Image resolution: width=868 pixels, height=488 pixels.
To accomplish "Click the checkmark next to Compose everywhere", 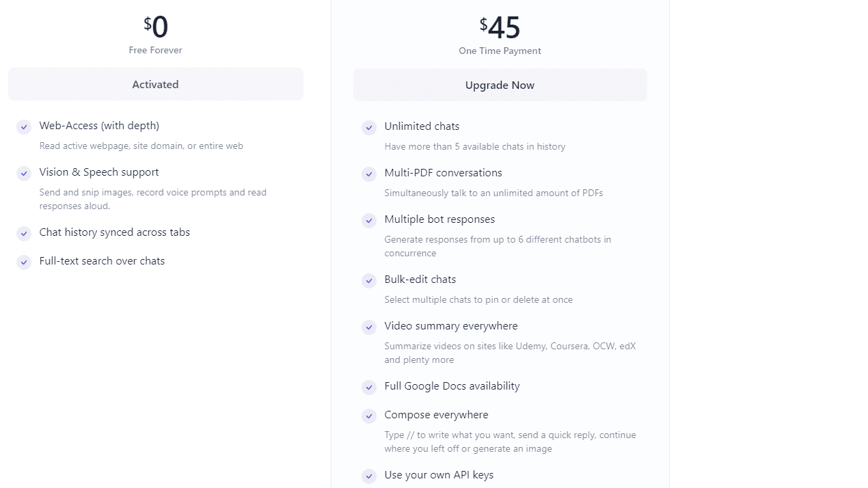I will click(369, 416).
